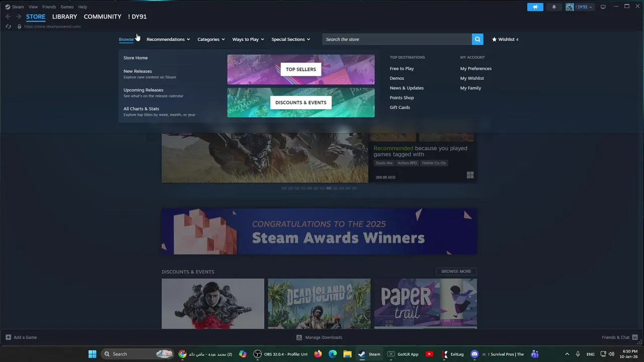
Task: Open All Charts & Stats
Action: (x=141, y=109)
